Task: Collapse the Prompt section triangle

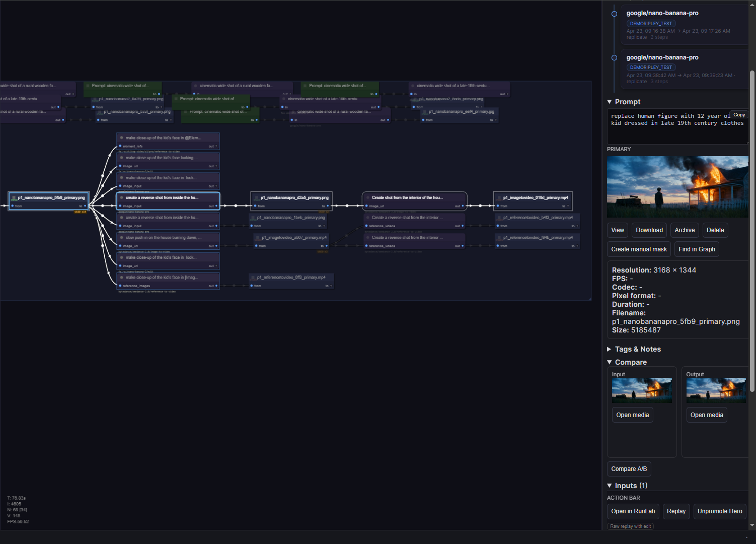Action: (610, 102)
